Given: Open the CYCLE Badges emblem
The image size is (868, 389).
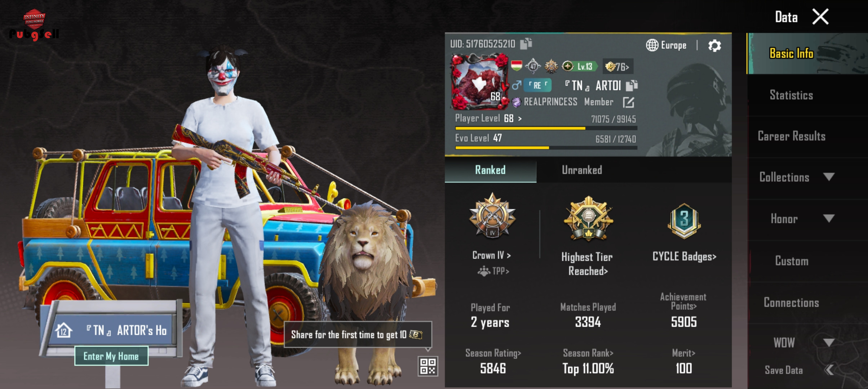Looking at the screenshot, I should [x=684, y=220].
